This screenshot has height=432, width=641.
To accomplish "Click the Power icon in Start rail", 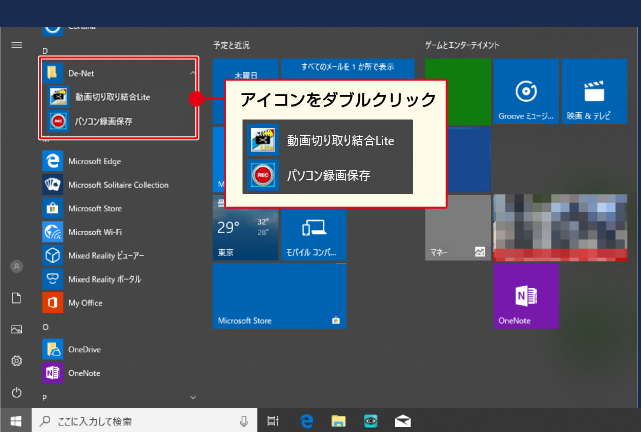I will point(16,392).
